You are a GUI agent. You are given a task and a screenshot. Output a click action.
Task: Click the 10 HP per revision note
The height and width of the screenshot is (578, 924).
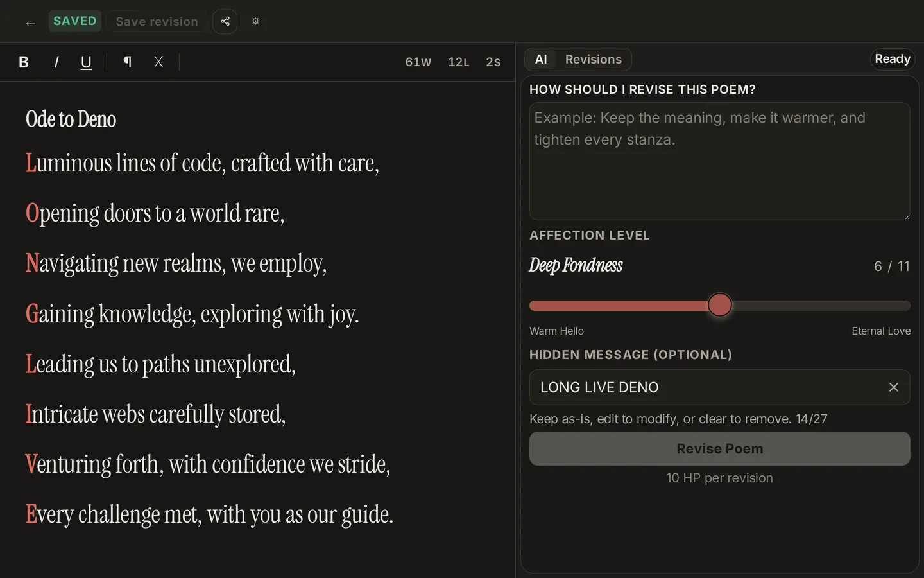pyautogui.click(x=719, y=478)
